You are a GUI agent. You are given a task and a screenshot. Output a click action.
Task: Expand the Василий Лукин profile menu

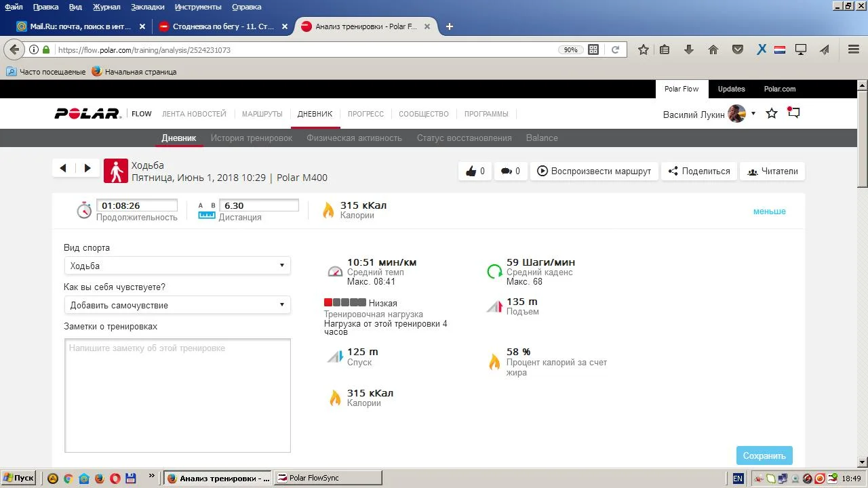coord(753,114)
